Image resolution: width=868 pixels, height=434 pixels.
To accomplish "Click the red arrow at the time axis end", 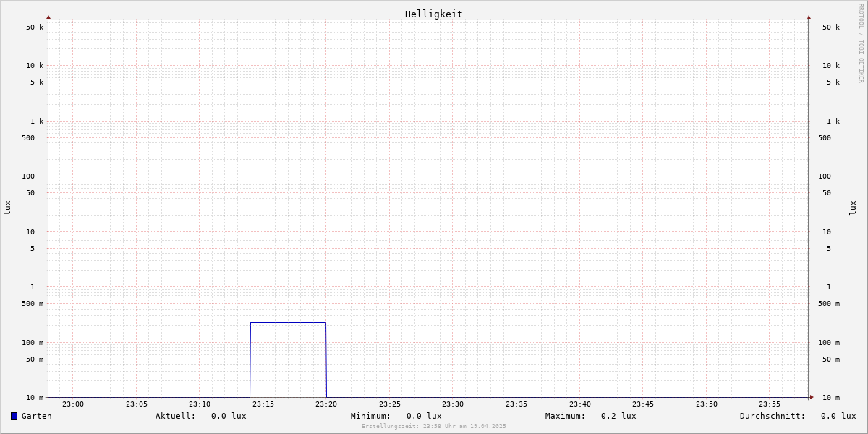I will [x=812, y=397].
